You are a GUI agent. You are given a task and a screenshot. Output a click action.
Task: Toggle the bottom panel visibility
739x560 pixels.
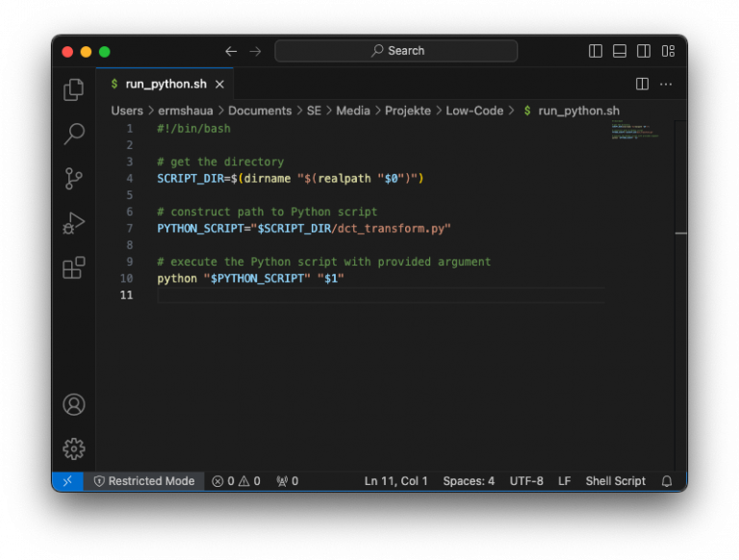[x=620, y=51]
